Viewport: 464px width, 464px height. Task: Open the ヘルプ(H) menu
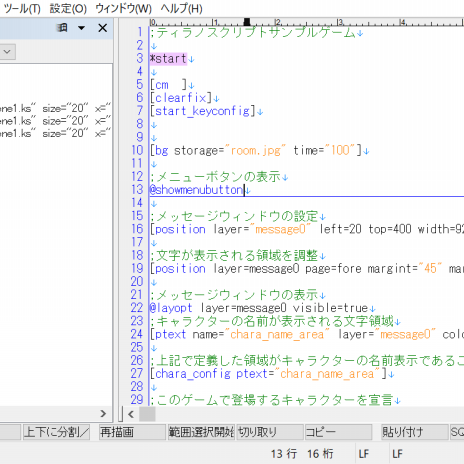tap(182, 8)
